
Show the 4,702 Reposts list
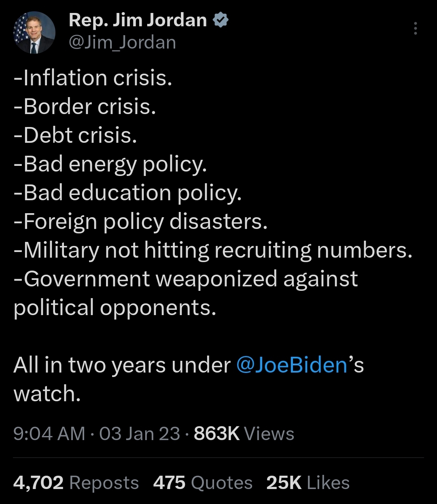76,483
